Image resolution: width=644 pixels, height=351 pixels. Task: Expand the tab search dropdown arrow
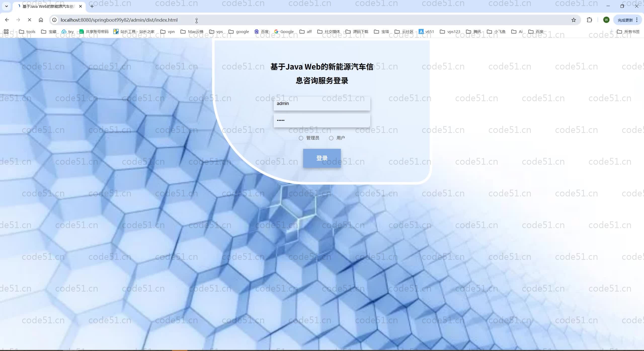pos(7,6)
